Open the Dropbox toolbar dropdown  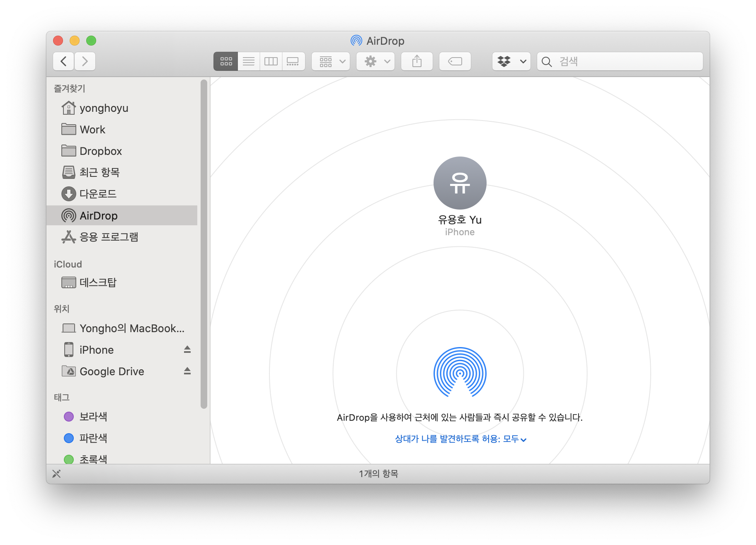tap(511, 61)
